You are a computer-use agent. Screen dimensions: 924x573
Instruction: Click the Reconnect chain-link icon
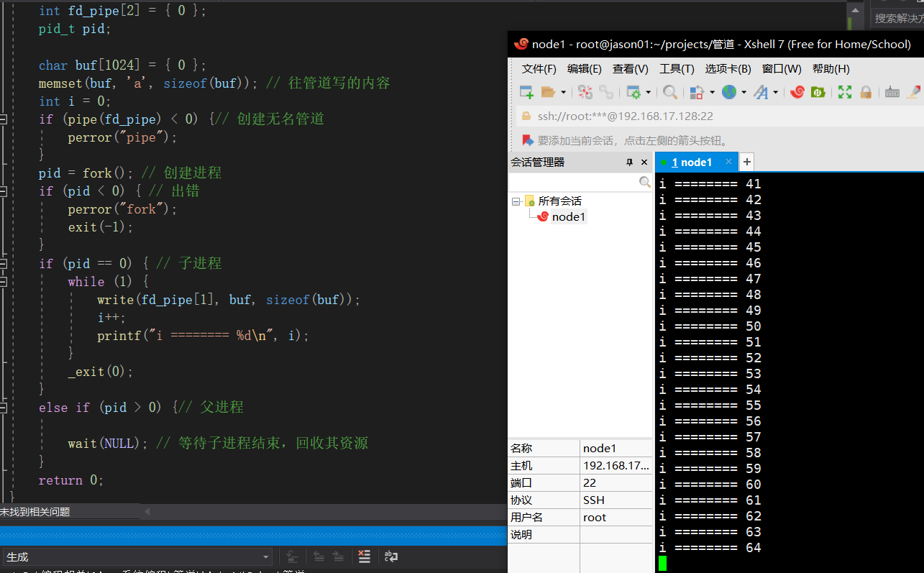[x=606, y=92]
